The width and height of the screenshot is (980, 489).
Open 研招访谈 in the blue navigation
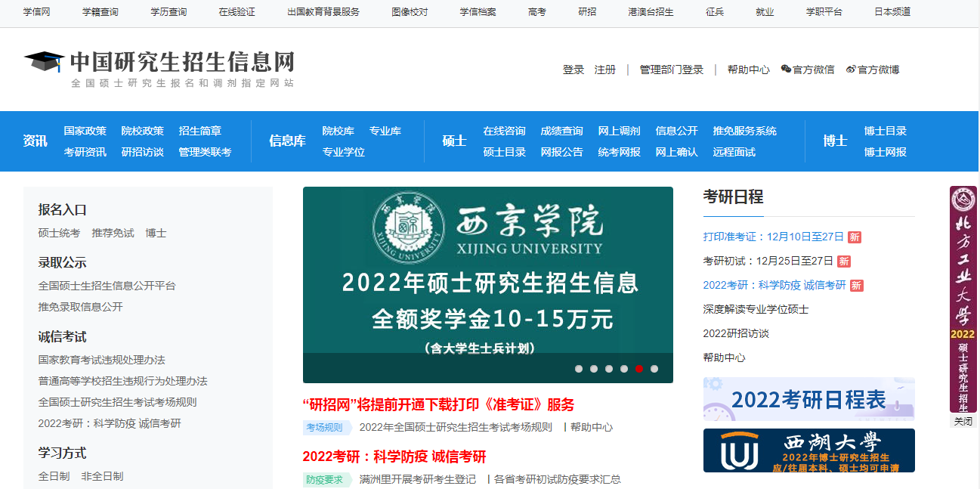pos(143,152)
